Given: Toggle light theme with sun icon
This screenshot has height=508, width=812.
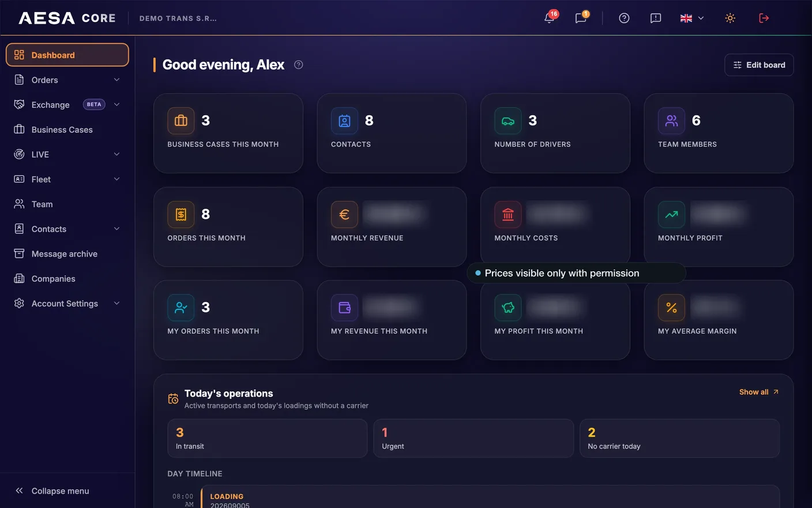Looking at the screenshot, I should pos(730,18).
